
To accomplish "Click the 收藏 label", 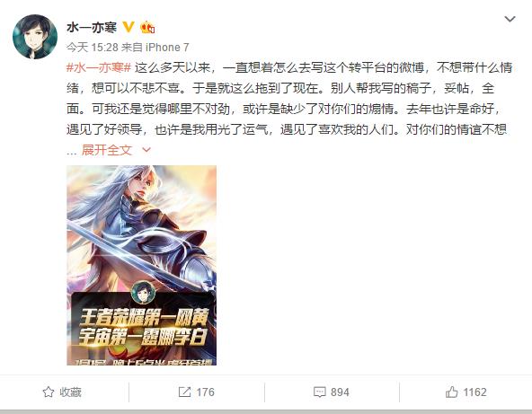I will point(71,392).
